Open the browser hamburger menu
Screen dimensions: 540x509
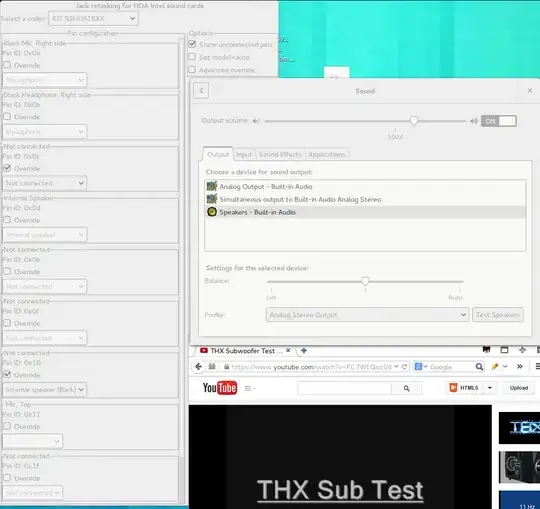click(x=537, y=366)
